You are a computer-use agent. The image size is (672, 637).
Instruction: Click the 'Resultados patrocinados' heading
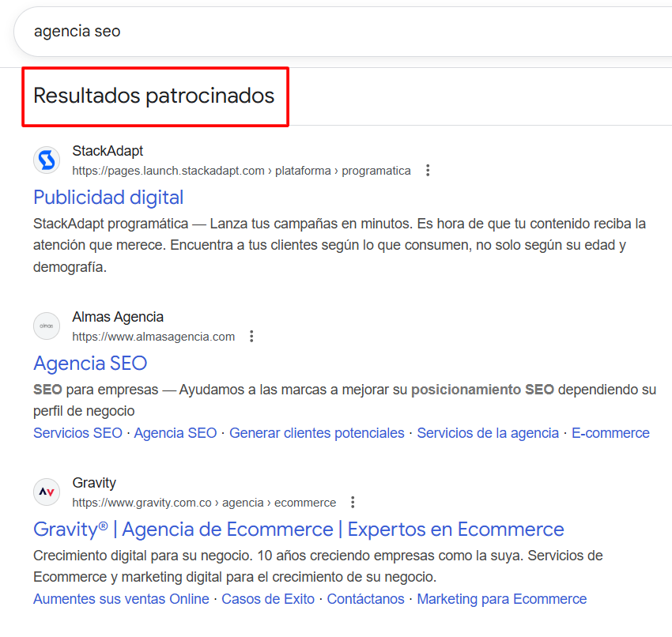[154, 96]
